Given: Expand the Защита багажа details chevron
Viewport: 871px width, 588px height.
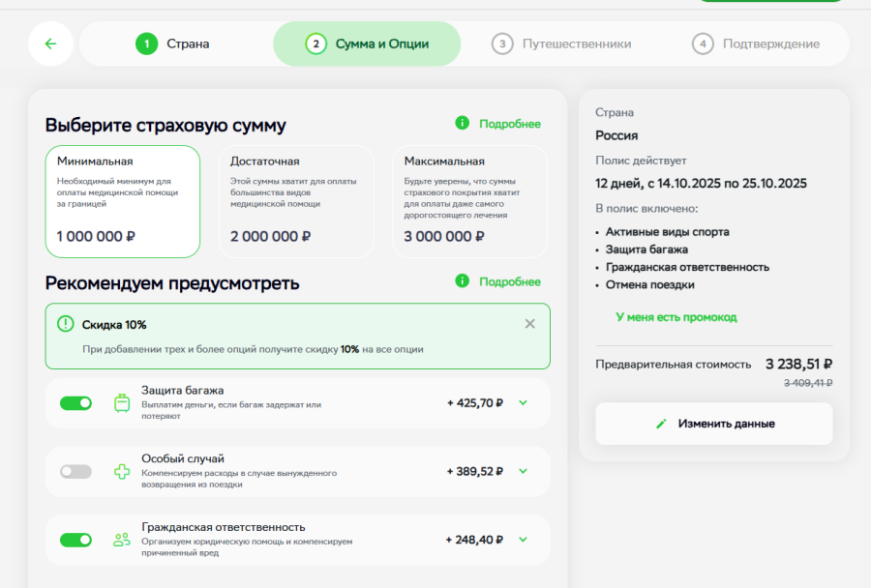Looking at the screenshot, I should pyautogui.click(x=524, y=403).
